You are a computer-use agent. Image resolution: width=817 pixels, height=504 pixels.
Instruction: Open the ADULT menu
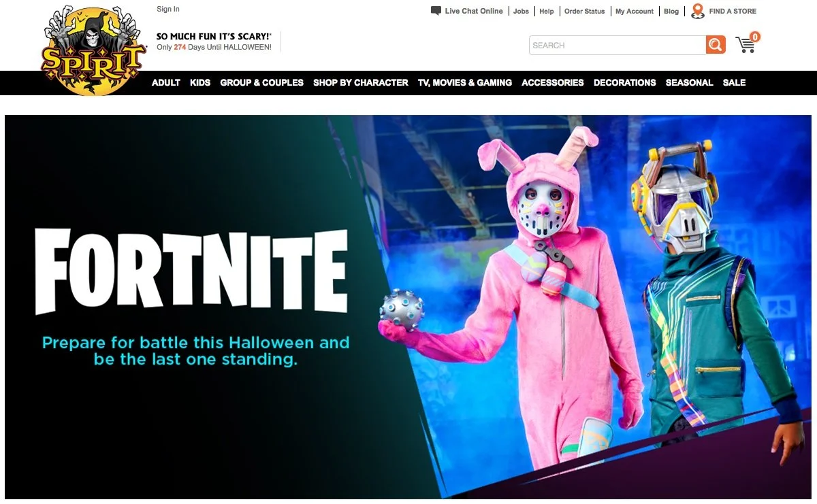click(x=166, y=82)
